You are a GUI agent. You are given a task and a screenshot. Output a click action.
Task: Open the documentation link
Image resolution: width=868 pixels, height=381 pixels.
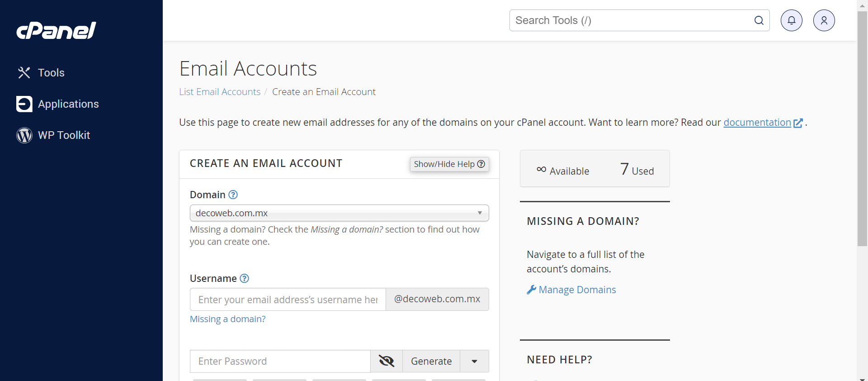[x=757, y=122]
